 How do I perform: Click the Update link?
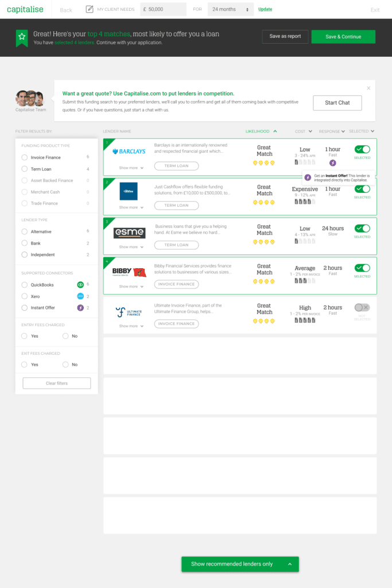265,9
